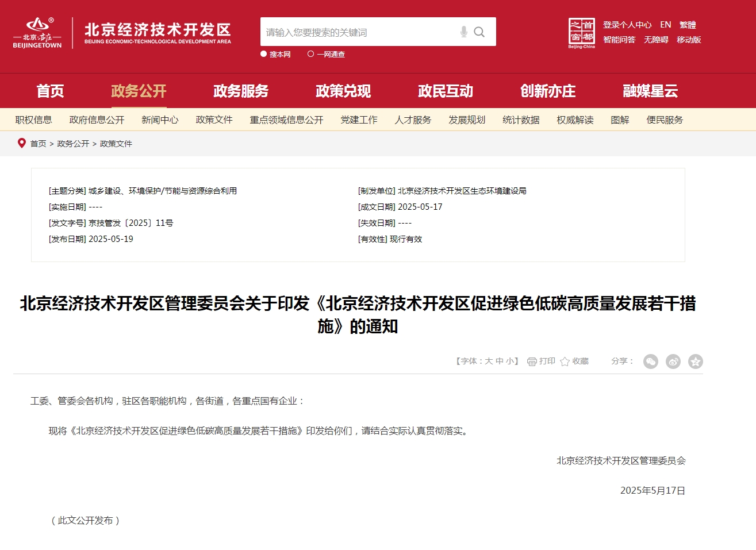This screenshot has height=550, width=756.
Task: Open the 政务服务 main menu tab
Action: (x=241, y=91)
